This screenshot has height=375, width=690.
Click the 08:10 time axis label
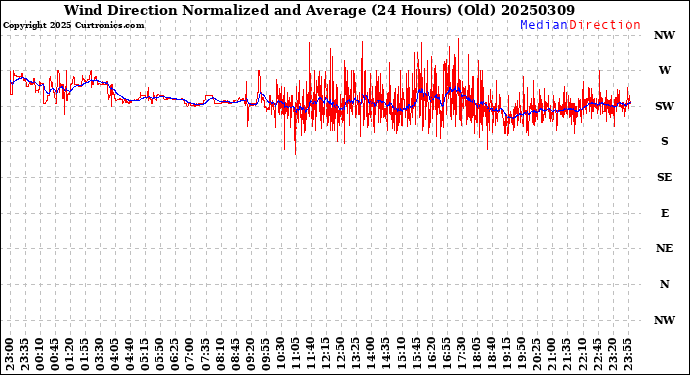point(220,355)
